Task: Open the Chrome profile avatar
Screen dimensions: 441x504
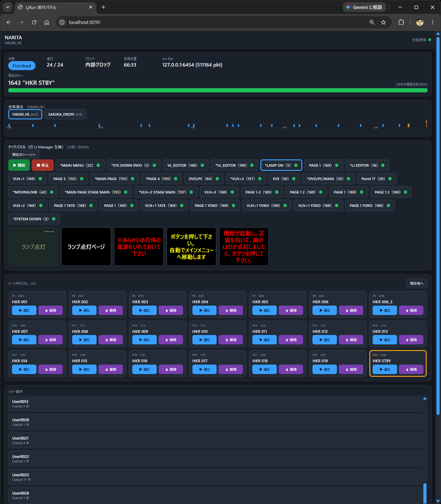Action: pyautogui.click(x=420, y=22)
